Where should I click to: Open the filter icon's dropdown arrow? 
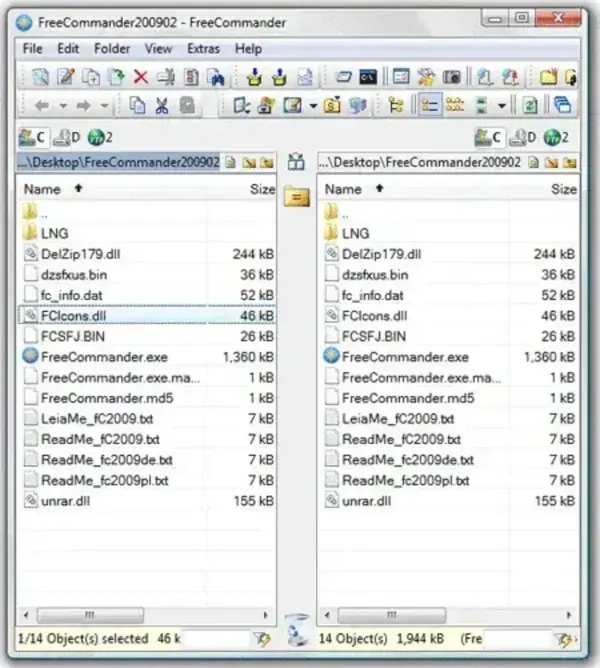(x=313, y=105)
